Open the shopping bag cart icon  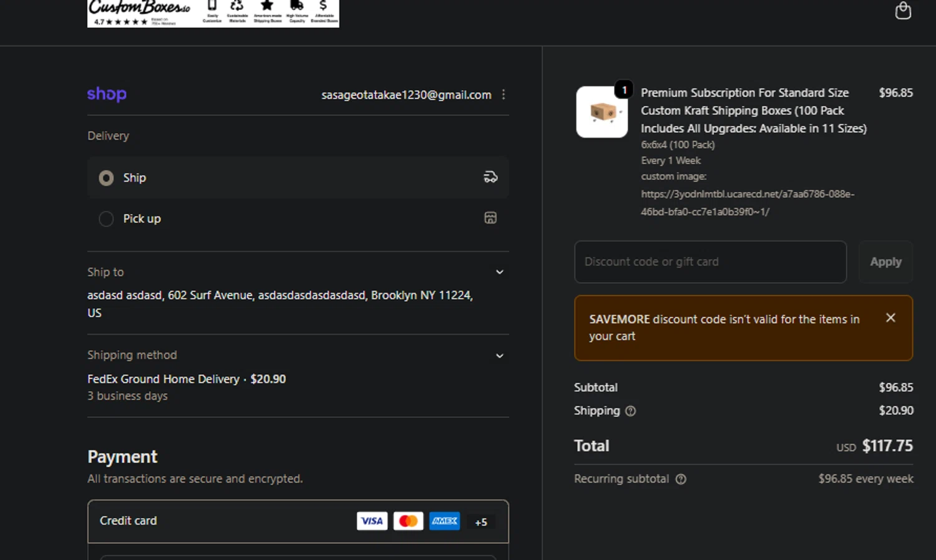pos(903,11)
